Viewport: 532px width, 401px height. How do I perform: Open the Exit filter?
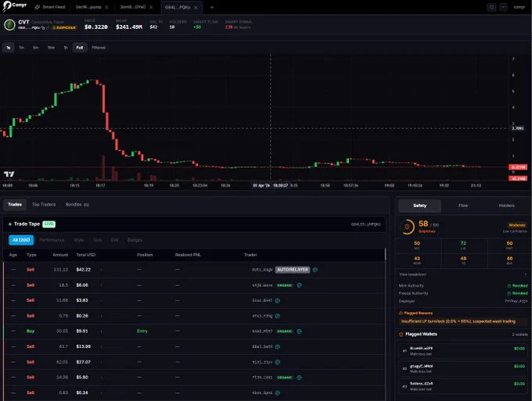(115, 240)
